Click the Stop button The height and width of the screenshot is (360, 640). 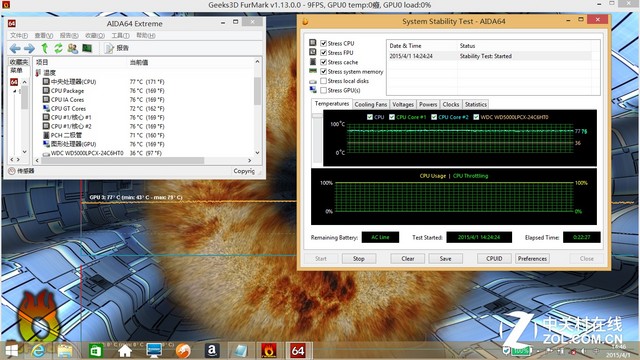(359, 258)
